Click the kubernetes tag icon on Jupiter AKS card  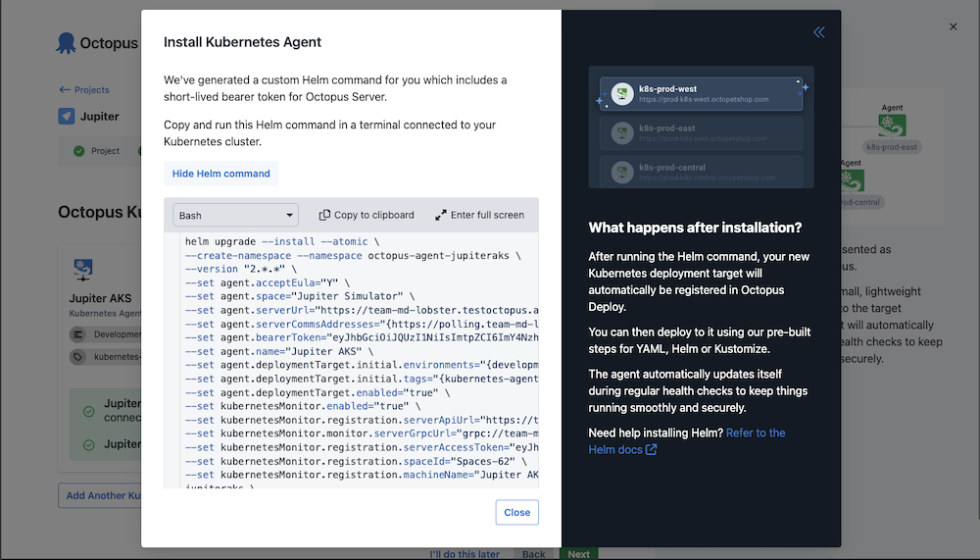coord(77,357)
